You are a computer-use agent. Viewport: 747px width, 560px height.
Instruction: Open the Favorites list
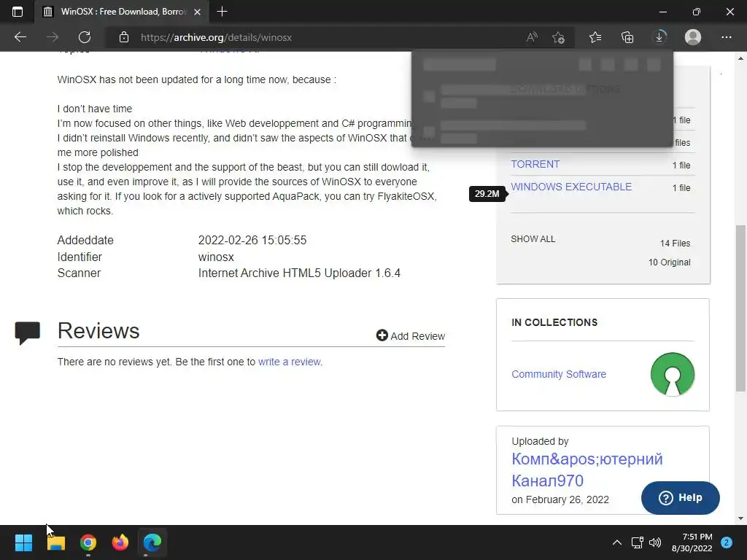click(595, 37)
